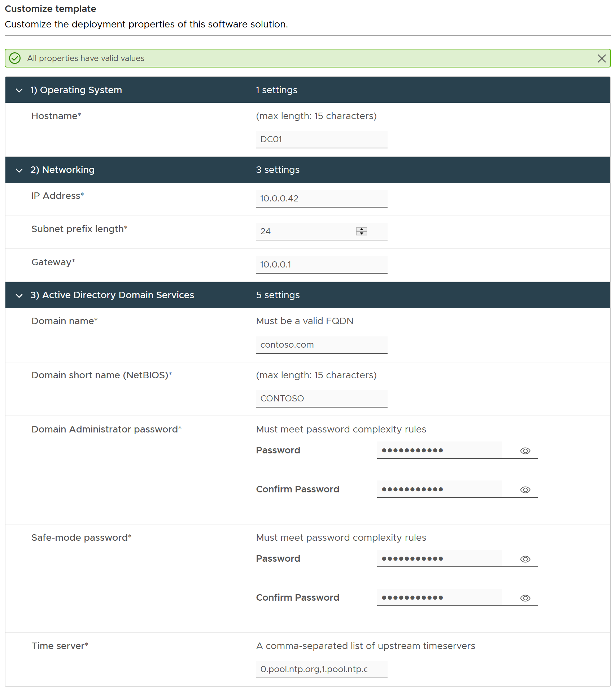Dismiss the valid values alert banner

click(x=602, y=58)
